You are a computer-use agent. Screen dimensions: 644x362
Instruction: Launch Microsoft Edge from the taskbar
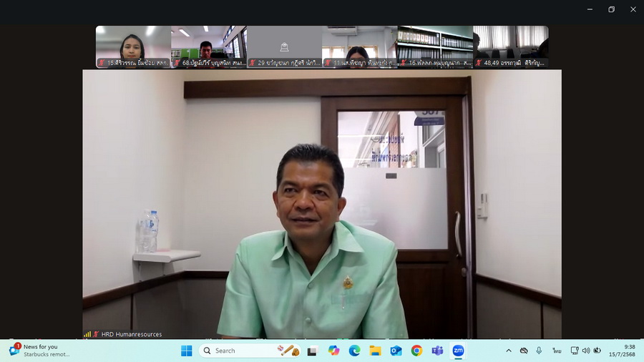click(x=354, y=351)
